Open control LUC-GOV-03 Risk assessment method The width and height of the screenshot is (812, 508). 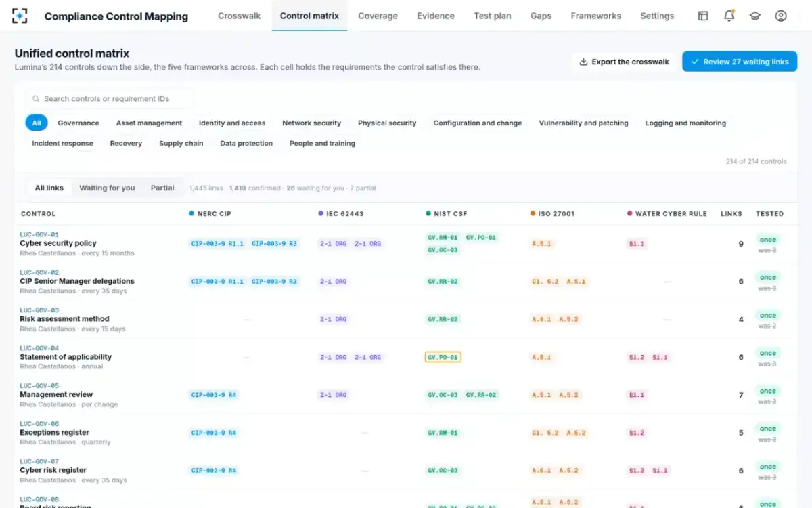64,320
